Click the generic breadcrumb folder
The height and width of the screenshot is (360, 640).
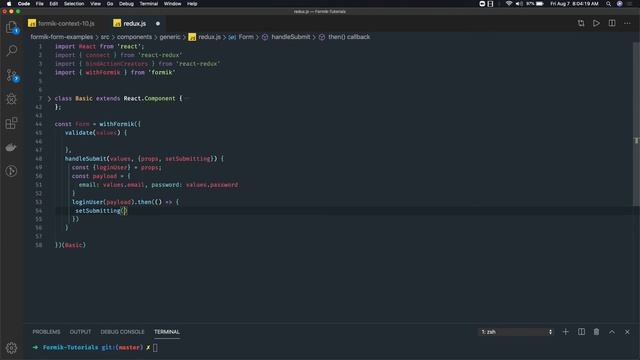170,37
